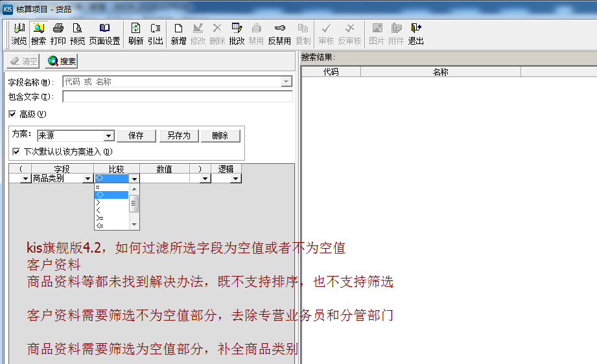Click the 搜索 button with globe icon
597x364 pixels.
(x=62, y=62)
